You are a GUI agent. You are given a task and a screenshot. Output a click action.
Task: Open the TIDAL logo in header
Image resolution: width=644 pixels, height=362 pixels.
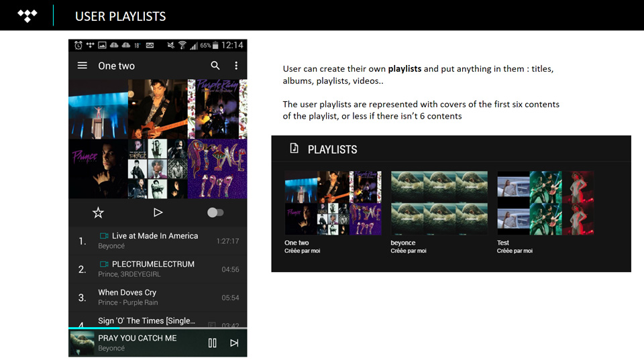coord(27,16)
